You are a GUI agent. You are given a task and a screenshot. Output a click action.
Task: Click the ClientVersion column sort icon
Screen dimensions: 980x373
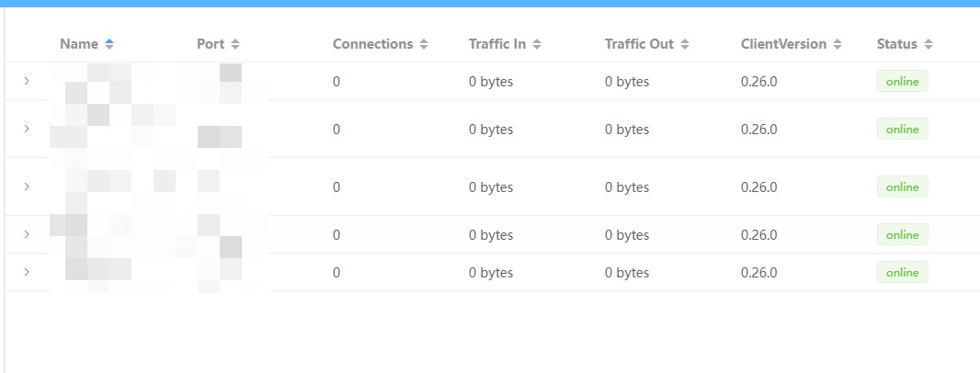838,44
